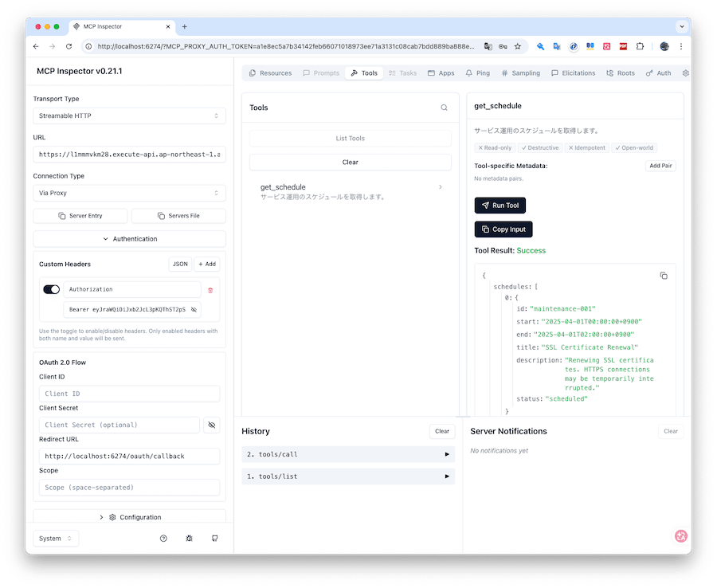Expand the tools/call history entry

pyautogui.click(x=348, y=454)
